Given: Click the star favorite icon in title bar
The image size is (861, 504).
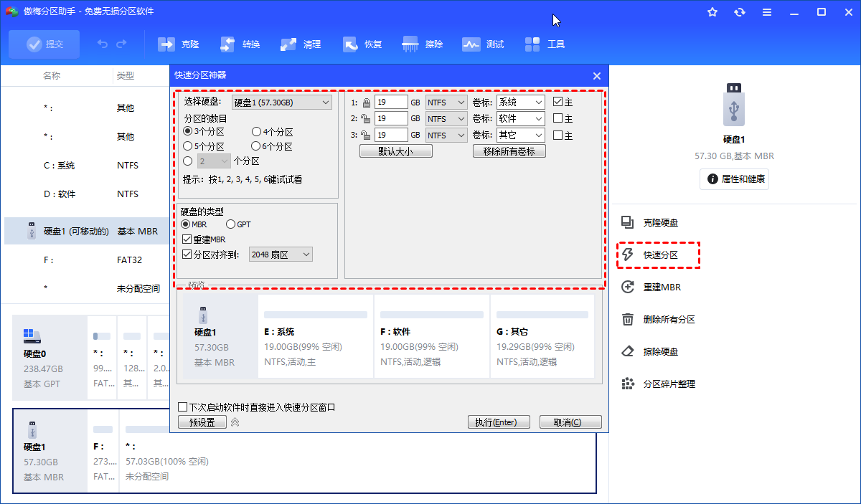Looking at the screenshot, I should (x=712, y=12).
